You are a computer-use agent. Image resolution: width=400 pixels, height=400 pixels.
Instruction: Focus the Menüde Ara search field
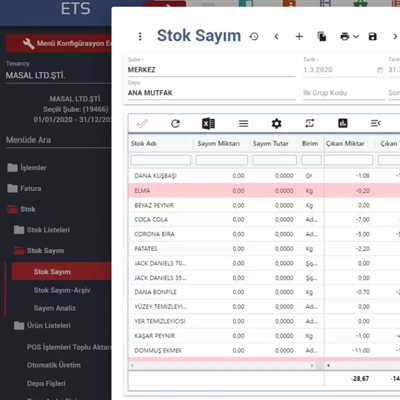tap(59, 140)
